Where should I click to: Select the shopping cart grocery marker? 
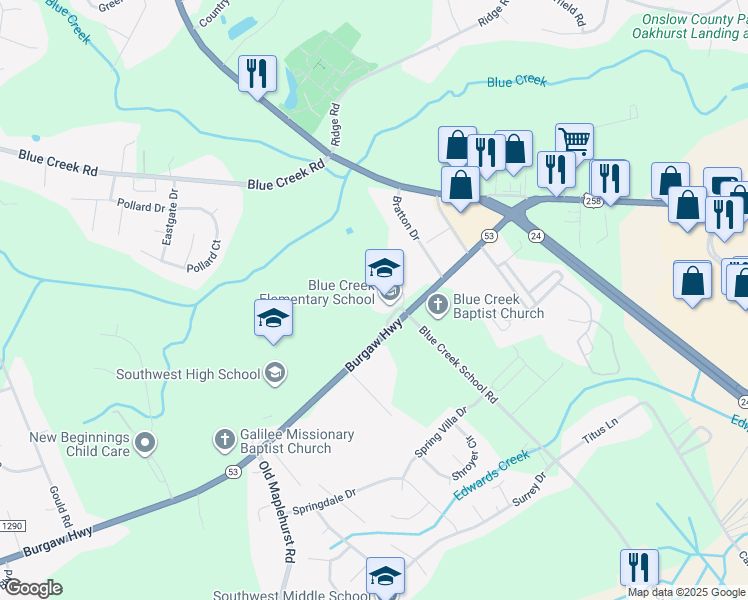575,141
